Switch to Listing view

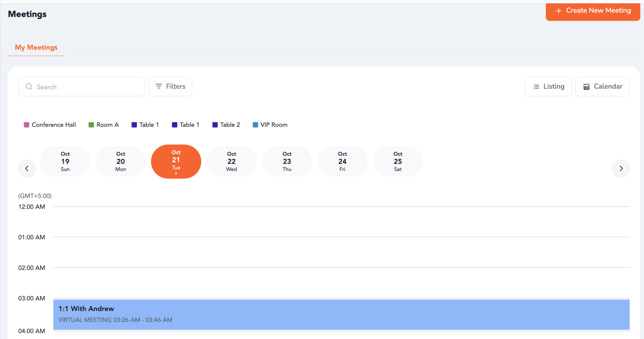point(548,87)
